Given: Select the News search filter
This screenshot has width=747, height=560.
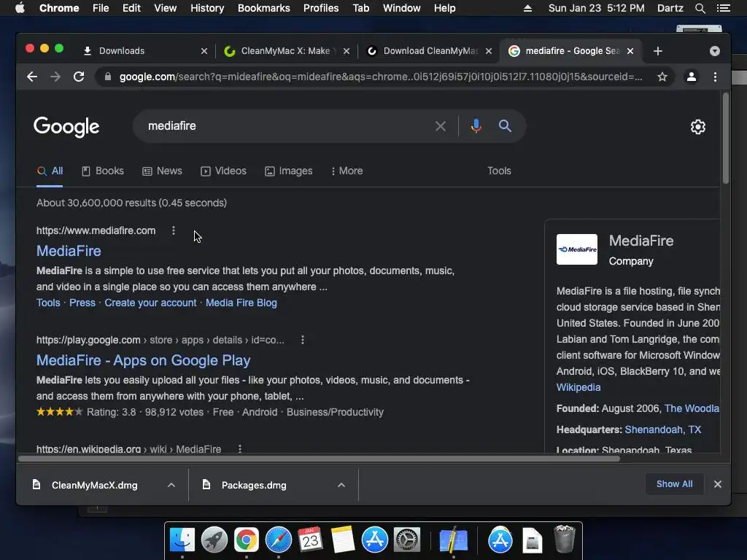Looking at the screenshot, I should [162, 171].
